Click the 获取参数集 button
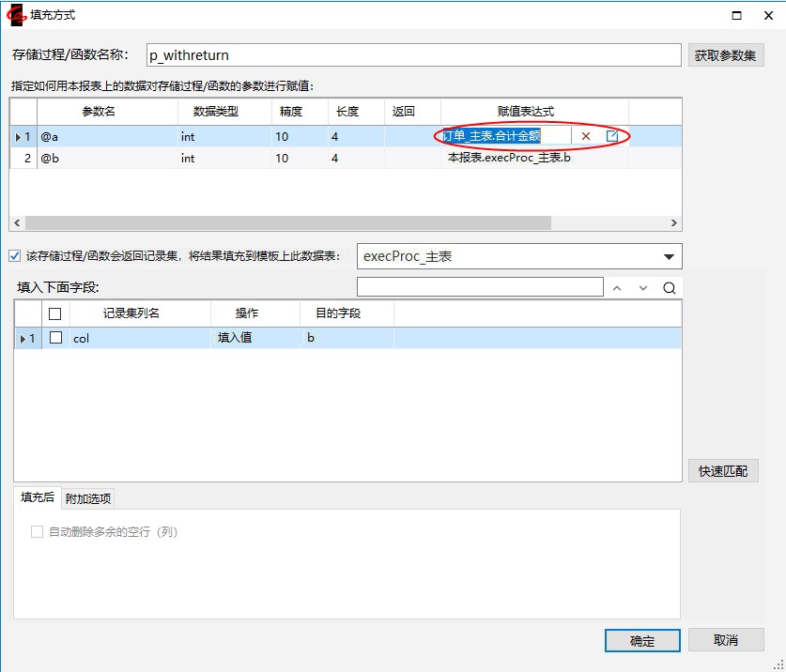The width and height of the screenshot is (786, 672). [x=726, y=55]
